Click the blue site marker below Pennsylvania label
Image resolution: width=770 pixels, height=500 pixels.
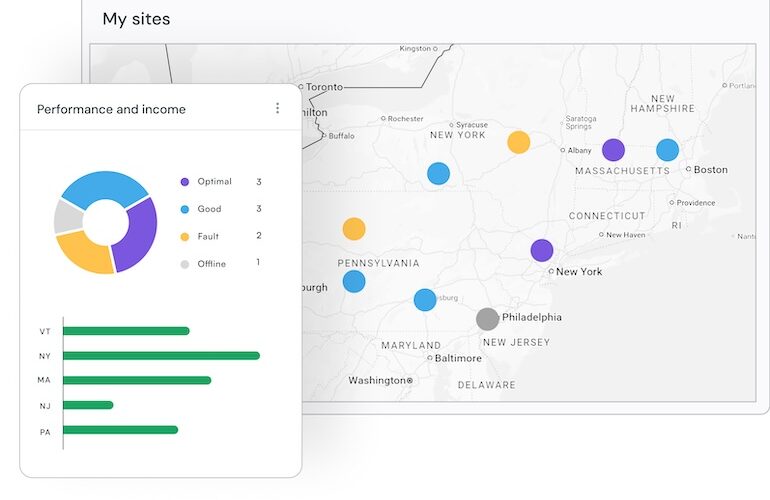(354, 281)
